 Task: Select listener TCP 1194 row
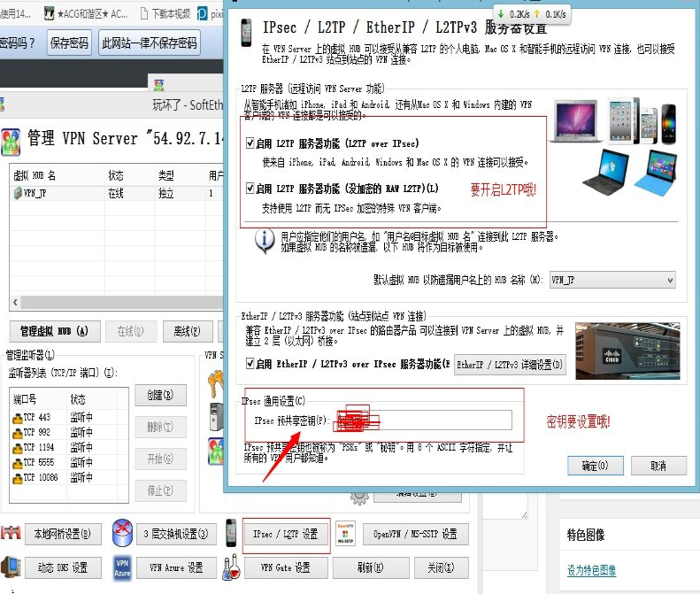69,448
